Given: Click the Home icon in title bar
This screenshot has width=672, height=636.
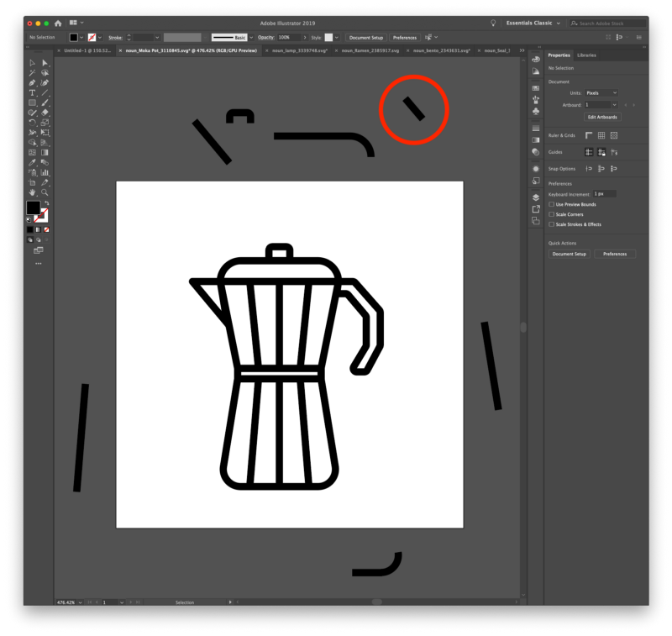Looking at the screenshot, I should click(x=58, y=24).
